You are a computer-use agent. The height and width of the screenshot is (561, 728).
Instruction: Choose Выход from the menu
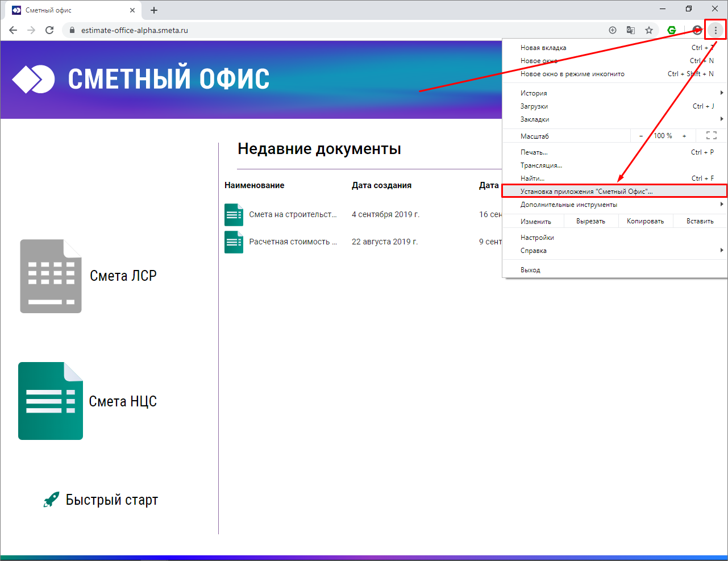(x=614, y=270)
